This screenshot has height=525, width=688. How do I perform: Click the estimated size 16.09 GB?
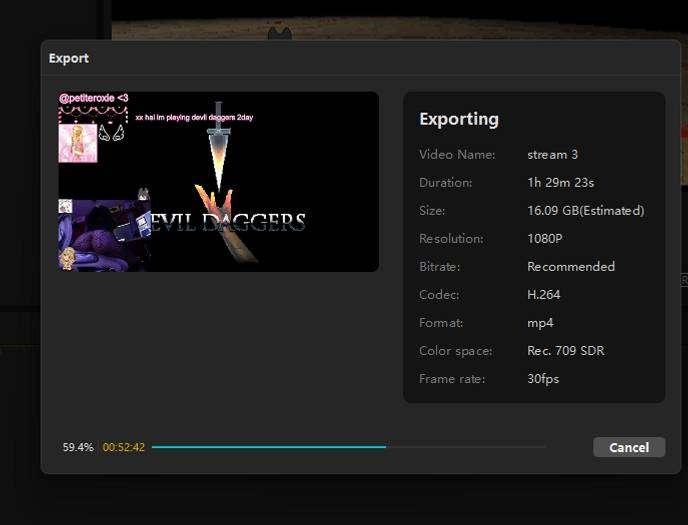586,211
